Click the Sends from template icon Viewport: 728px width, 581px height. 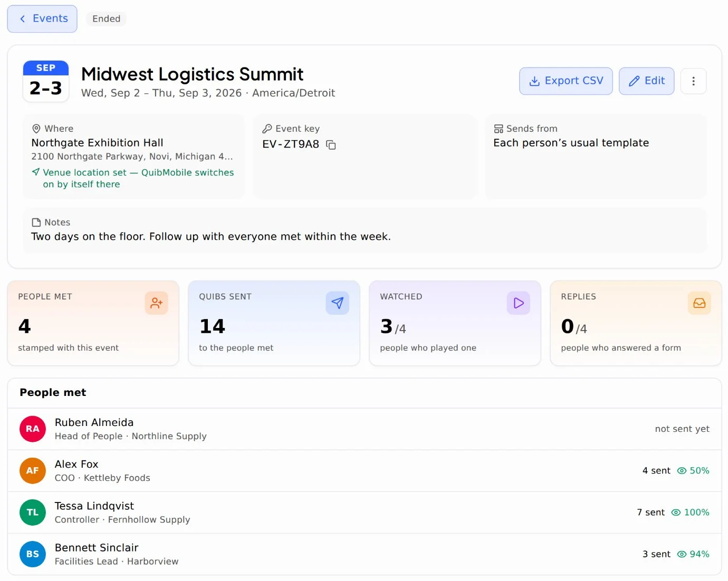(x=499, y=129)
